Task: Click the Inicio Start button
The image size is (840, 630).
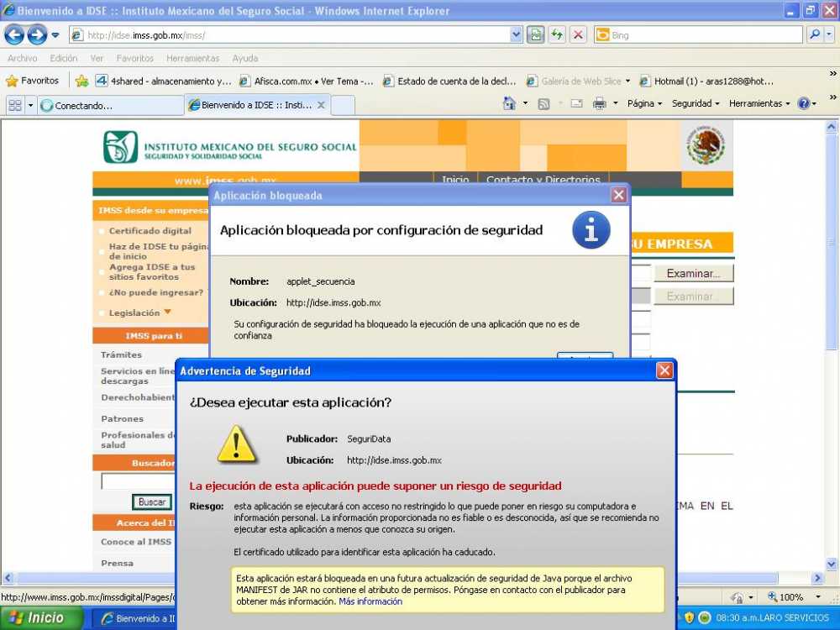Action: click(40, 617)
